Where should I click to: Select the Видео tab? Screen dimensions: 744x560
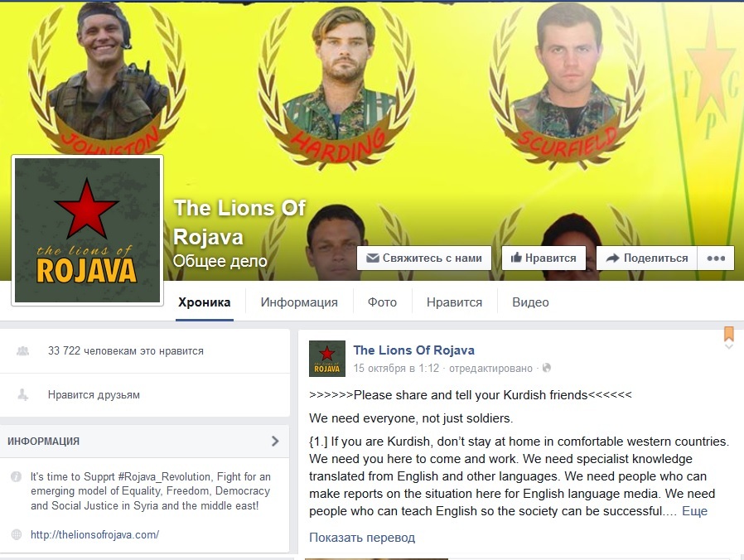pos(530,302)
